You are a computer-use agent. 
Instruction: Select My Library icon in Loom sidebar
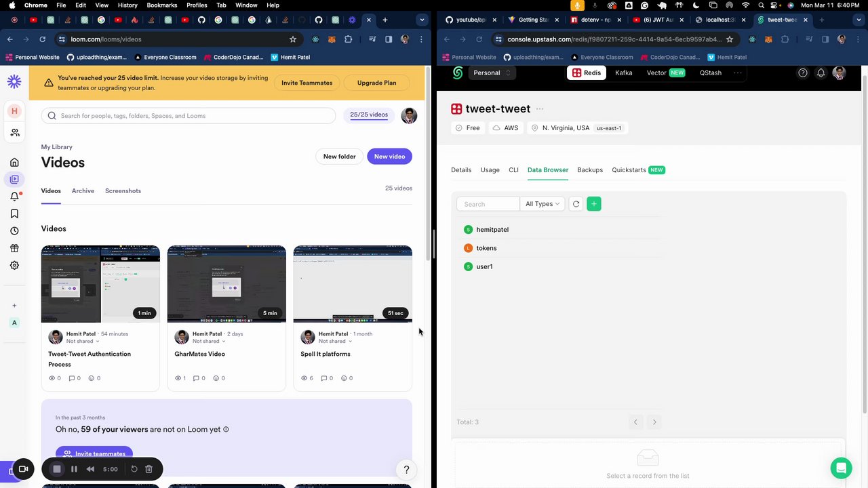pos(14,179)
